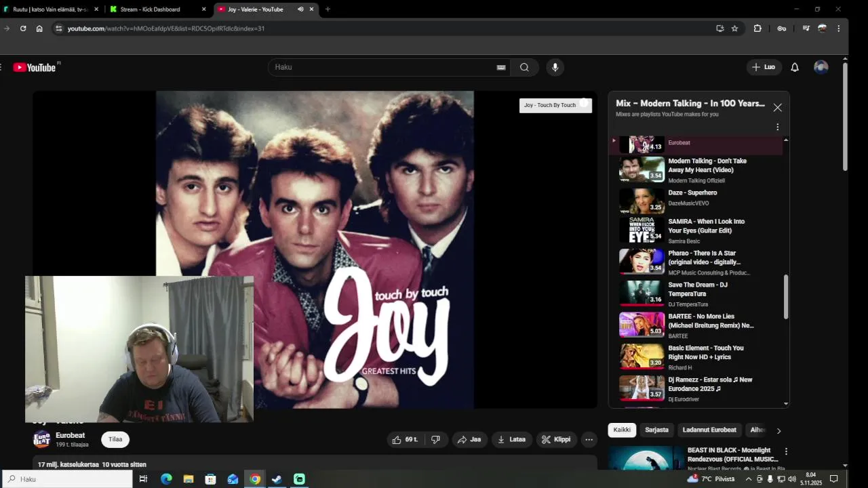Reload the page with the browser refresh icon
The image size is (868, 488).
coord(23,28)
